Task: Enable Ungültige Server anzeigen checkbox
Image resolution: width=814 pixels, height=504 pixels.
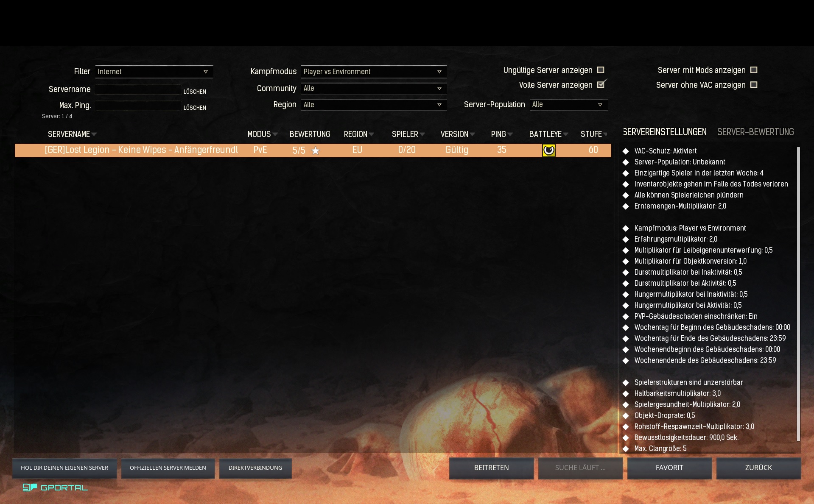Action: [601, 70]
